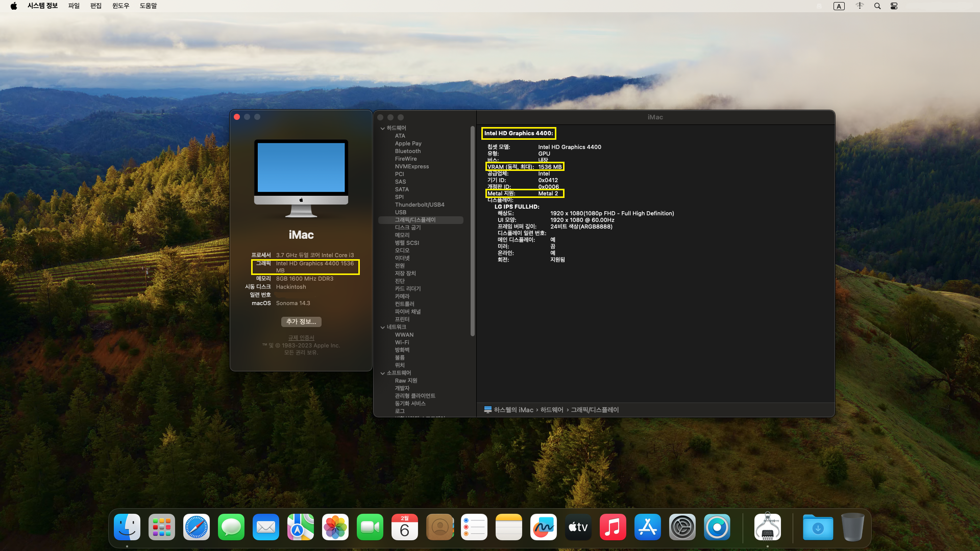Open Freeform app in the dock
980x551 pixels.
pyautogui.click(x=544, y=527)
